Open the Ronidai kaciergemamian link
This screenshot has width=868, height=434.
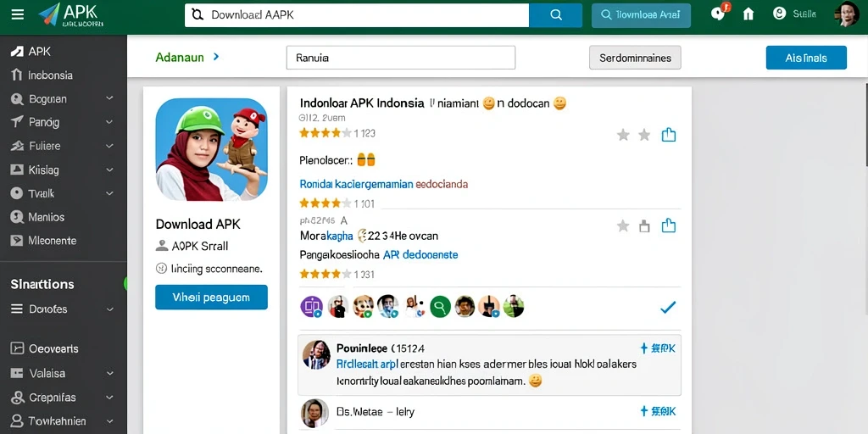[357, 184]
